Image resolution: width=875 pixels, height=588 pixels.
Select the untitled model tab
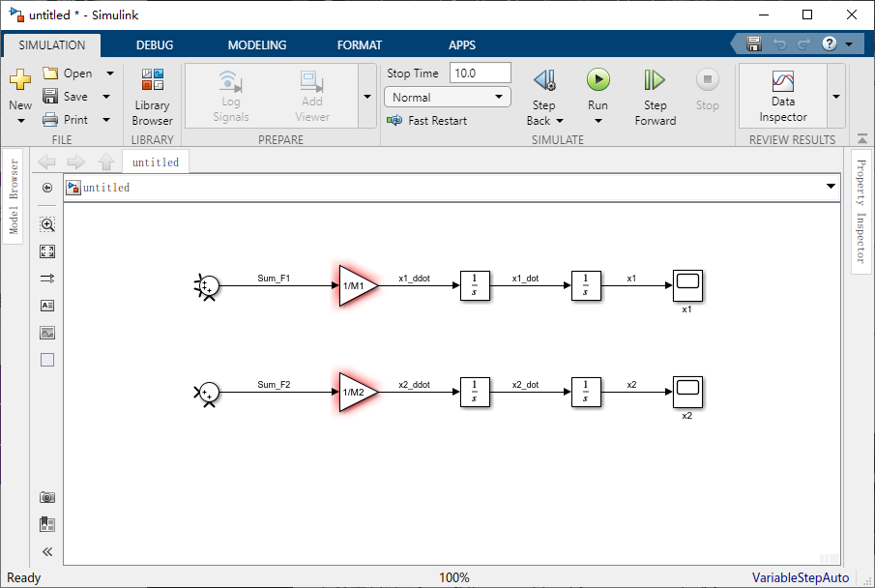156,162
